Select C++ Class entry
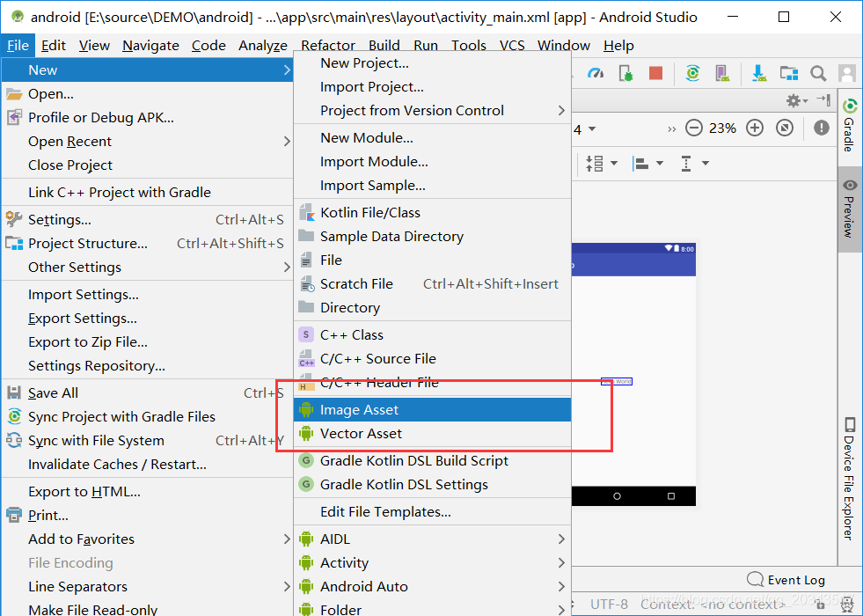The width and height of the screenshot is (863, 616). coord(432,334)
